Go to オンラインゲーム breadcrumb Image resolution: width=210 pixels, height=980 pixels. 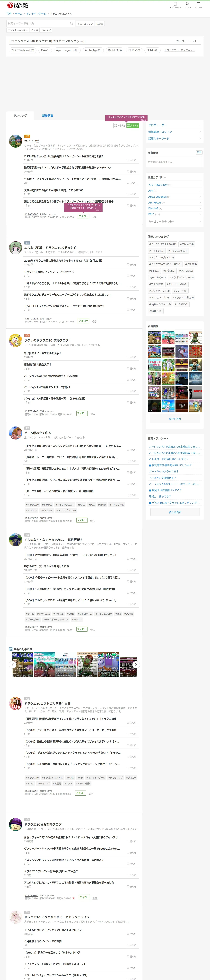36,14
